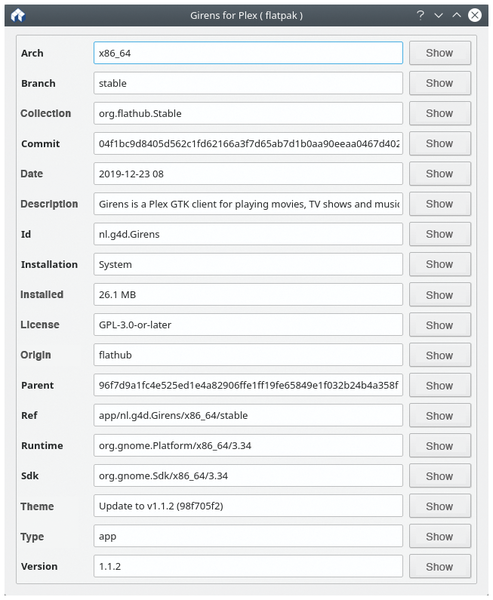Click the Branch field containing stable

248,83
